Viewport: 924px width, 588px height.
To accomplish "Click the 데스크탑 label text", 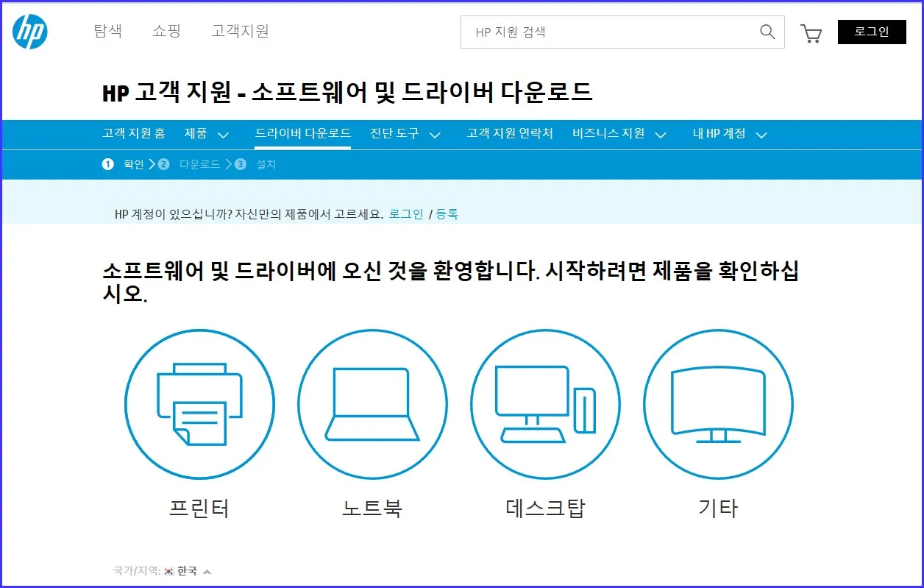I will point(545,509).
